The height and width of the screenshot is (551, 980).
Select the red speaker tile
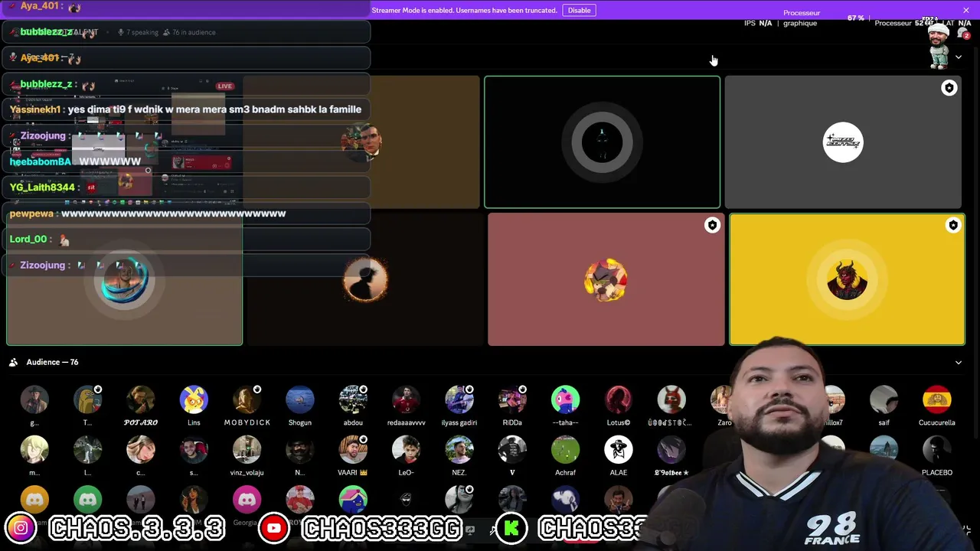click(x=606, y=279)
